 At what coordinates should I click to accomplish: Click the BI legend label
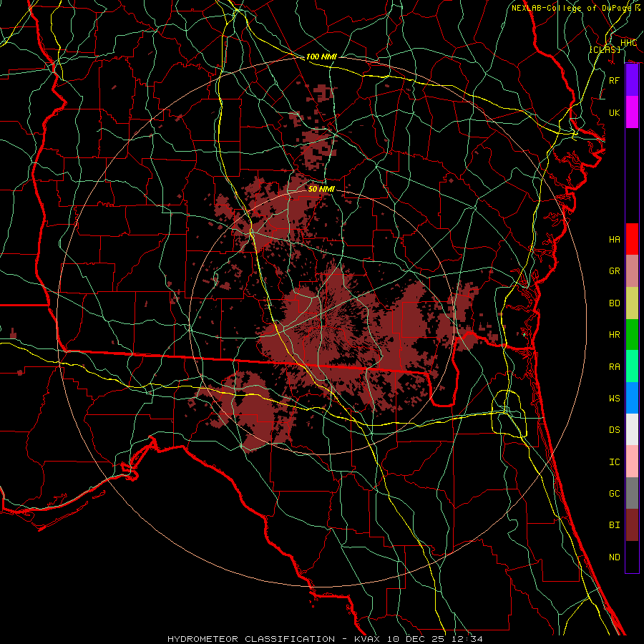pyautogui.click(x=615, y=525)
